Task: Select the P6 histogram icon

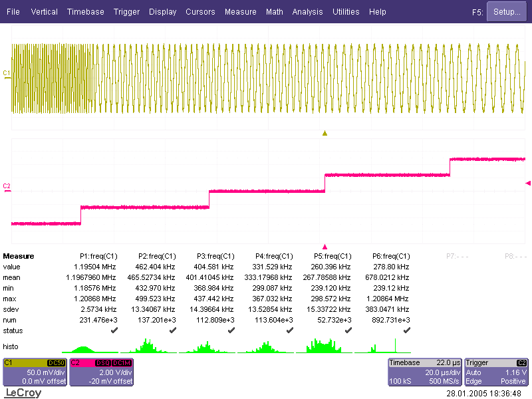Action: coord(382,346)
